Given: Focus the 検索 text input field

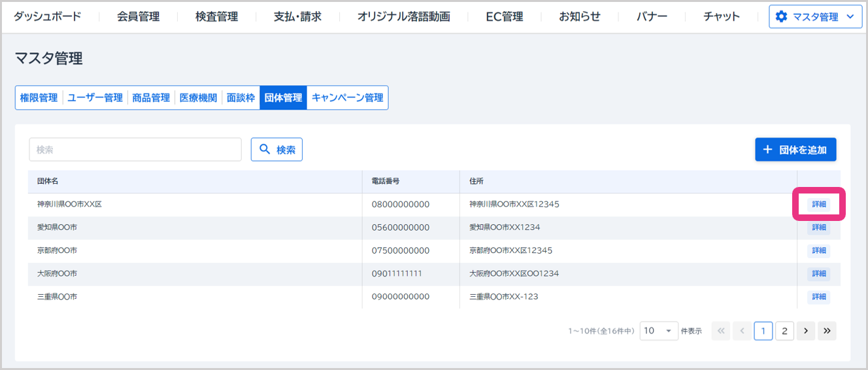Looking at the screenshot, I should tap(135, 150).
